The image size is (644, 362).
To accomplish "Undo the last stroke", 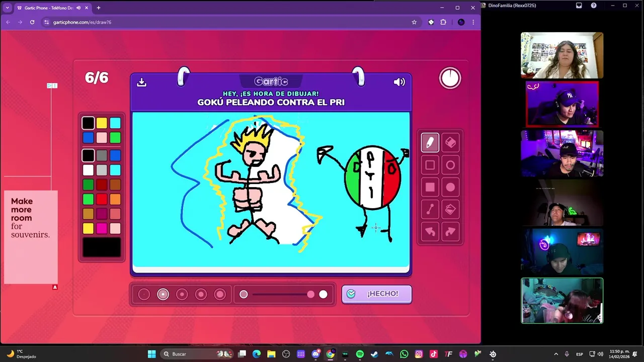I will point(430,232).
